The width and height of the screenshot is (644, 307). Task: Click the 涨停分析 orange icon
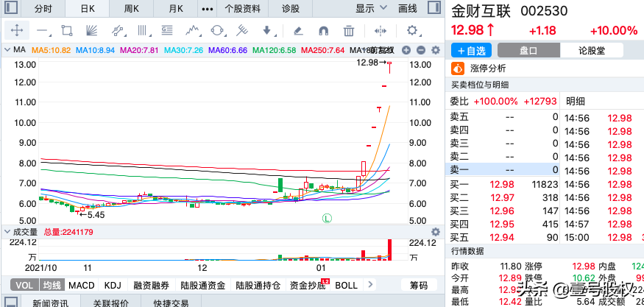458,68
